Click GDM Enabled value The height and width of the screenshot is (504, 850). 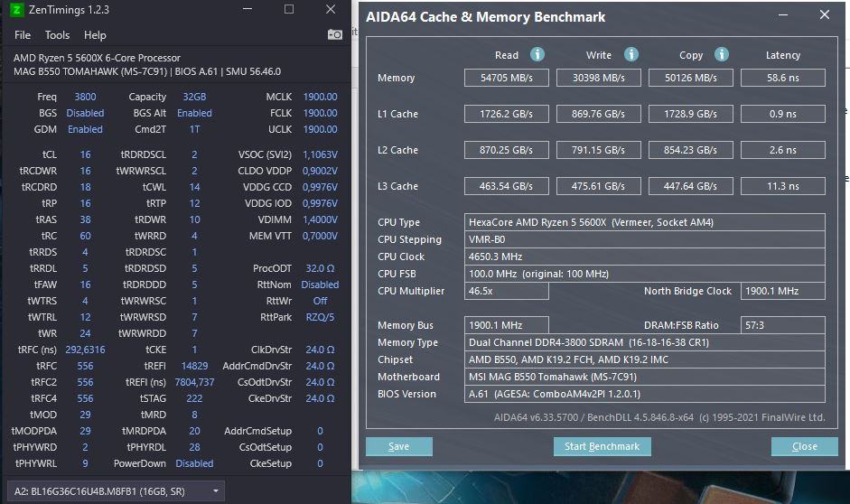[85, 129]
